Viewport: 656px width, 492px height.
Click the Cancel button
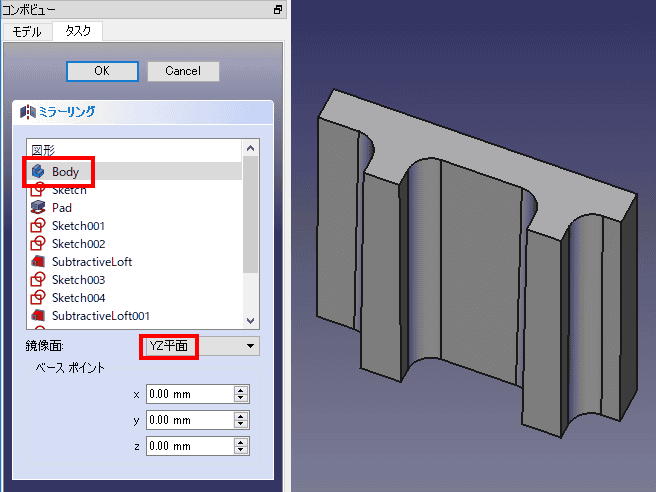point(183,71)
